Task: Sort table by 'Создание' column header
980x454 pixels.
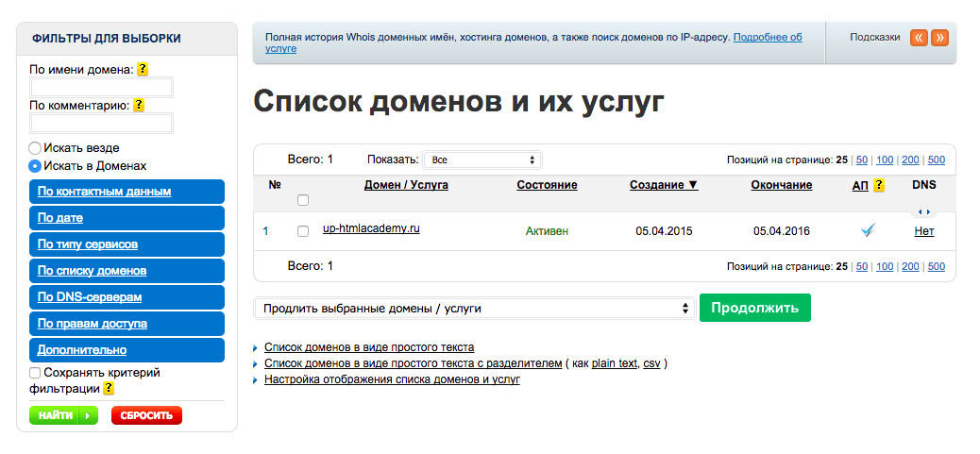Action: pos(664,185)
